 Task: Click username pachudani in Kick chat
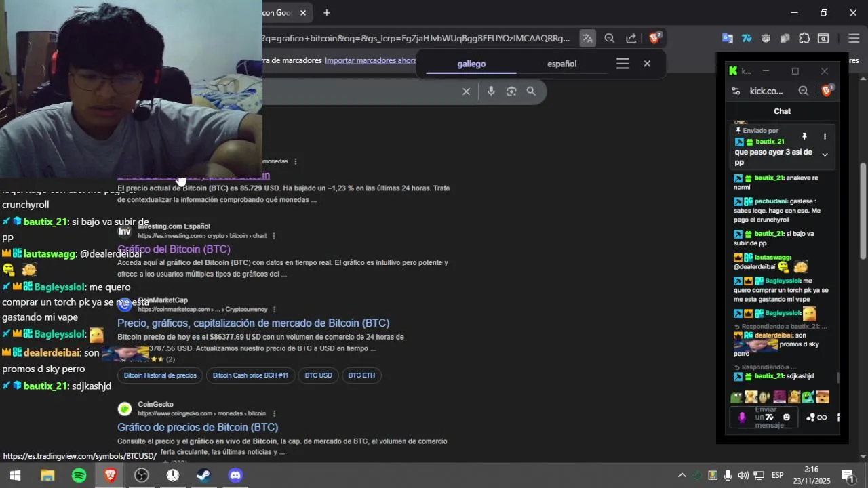click(770, 201)
